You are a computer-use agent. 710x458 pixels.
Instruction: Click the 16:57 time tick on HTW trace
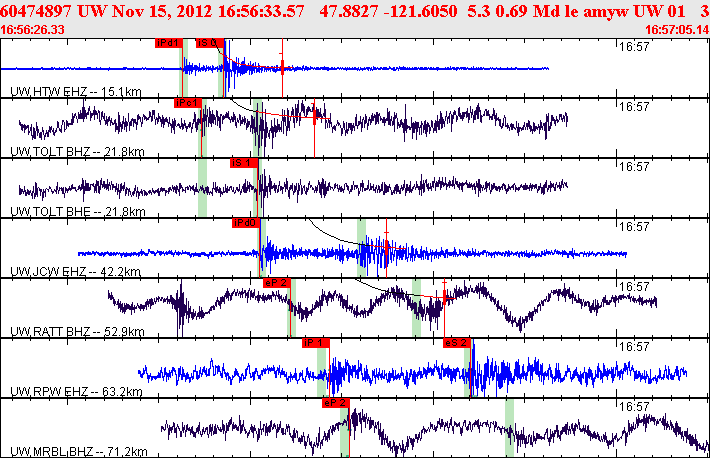pos(635,46)
